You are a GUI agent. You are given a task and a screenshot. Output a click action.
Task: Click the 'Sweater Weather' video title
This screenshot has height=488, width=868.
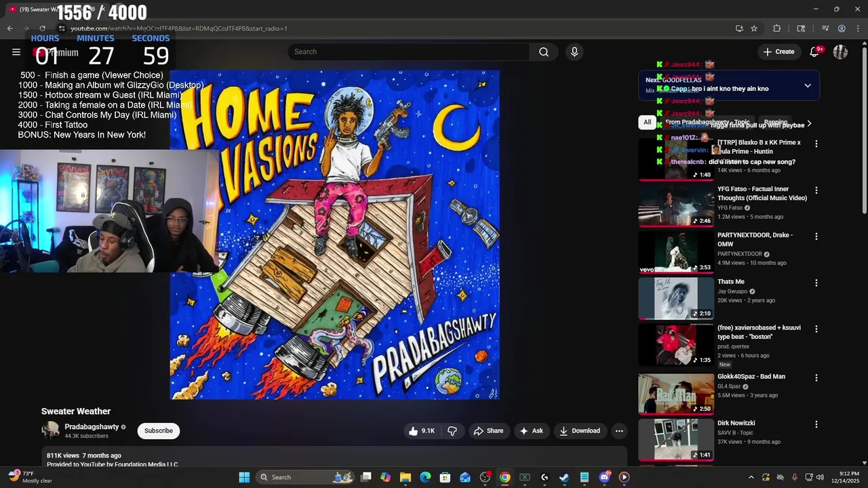tap(76, 411)
